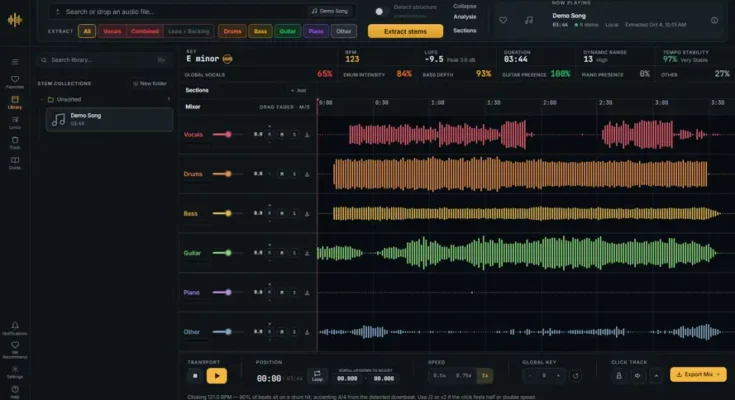Adjust the Guitar volume fader
The height and width of the screenshot is (400, 735).
point(228,253)
